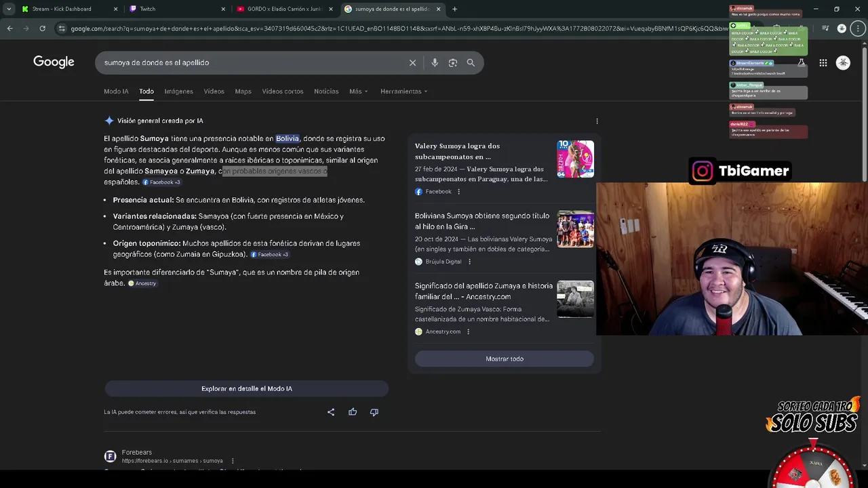Screen dimensions: 868x488
Task: Open options for the Facebook source card
Action: (458, 192)
